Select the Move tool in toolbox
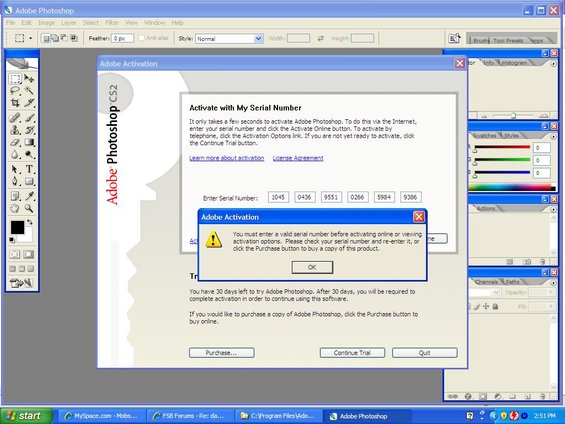This screenshot has height=424, width=565. coord(29,79)
